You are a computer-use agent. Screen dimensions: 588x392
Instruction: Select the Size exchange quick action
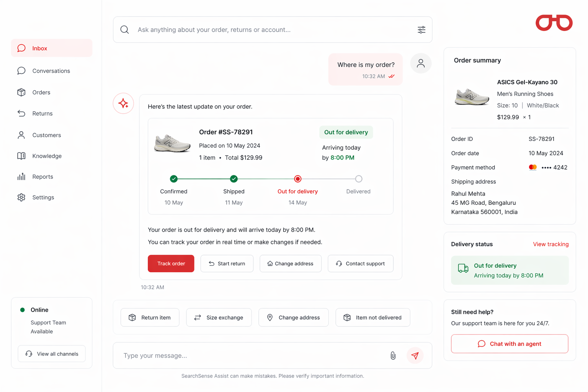[219, 318]
